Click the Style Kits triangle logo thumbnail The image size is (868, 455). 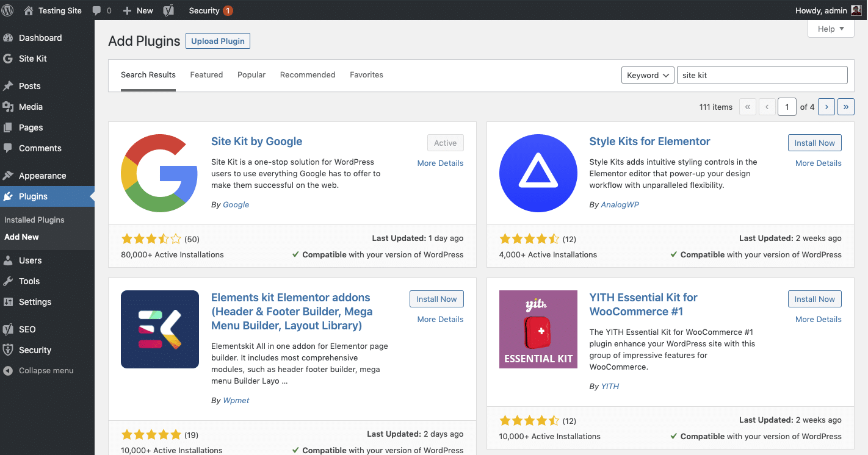click(538, 173)
